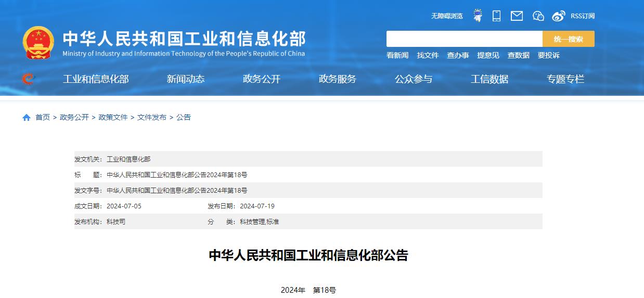Open 要投诉 complaint link
The width and height of the screenshot is (644, 298).
point(549,55)
